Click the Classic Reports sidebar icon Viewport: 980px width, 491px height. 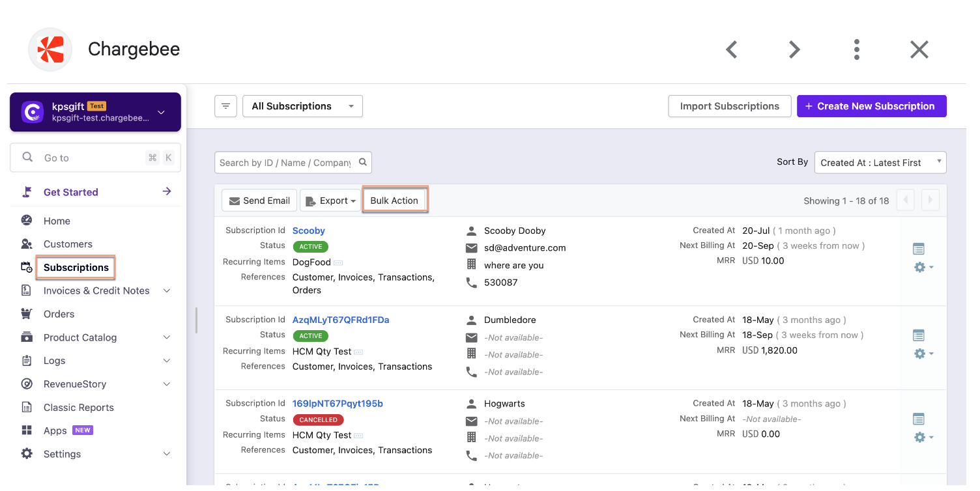(27, 408)
